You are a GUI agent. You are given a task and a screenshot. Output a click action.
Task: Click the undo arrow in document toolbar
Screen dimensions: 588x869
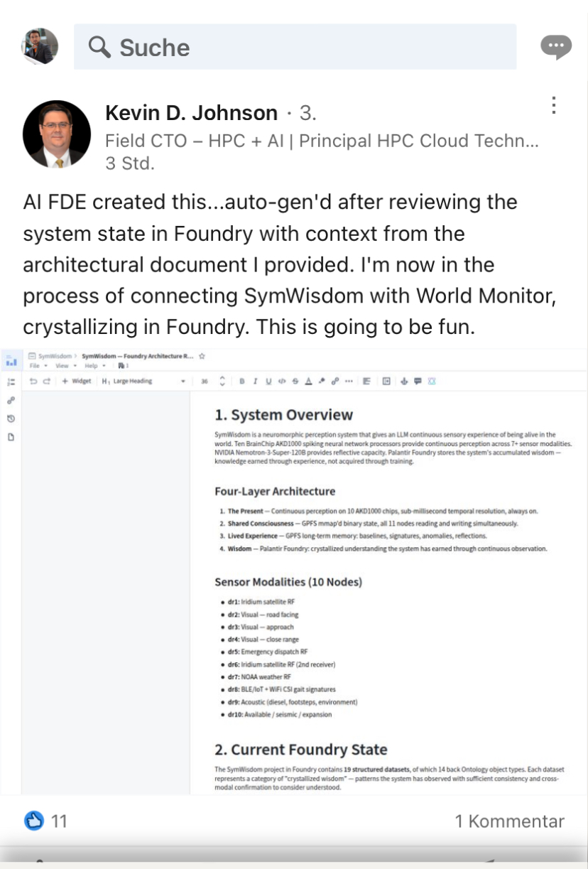click(33, 381)
